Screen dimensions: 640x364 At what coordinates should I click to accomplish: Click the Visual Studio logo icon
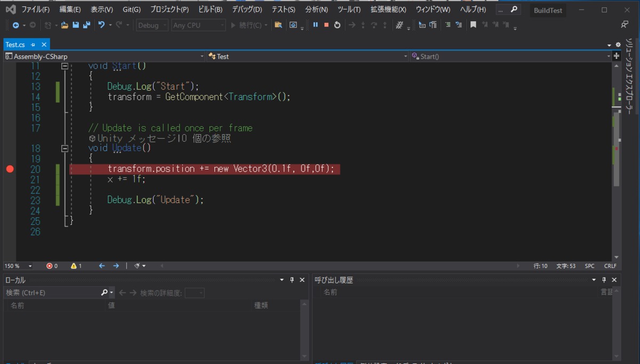10,10
